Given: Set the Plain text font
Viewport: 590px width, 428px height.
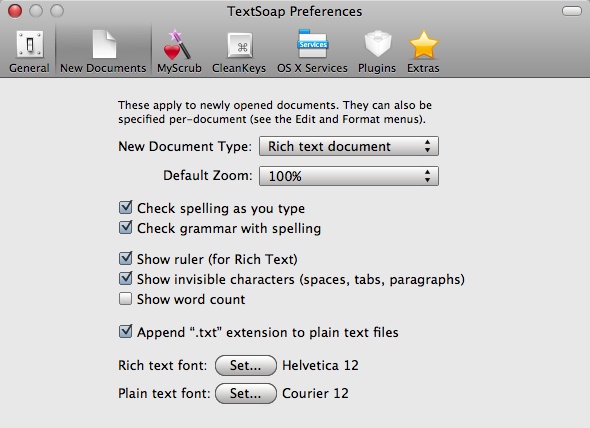Looking at the screenshot, I should 246,394.
